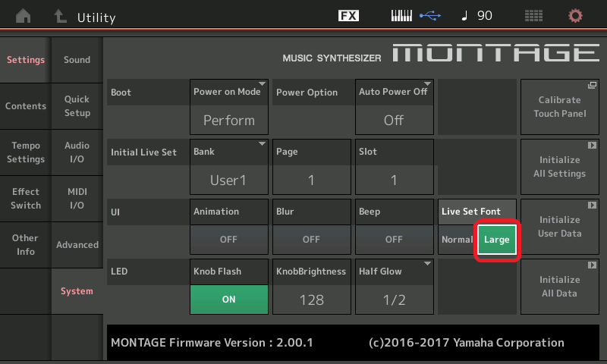Viewport: 607px width, 364px height.
Task: Disable the Knob Flash ON button
Action: point(228,300)
